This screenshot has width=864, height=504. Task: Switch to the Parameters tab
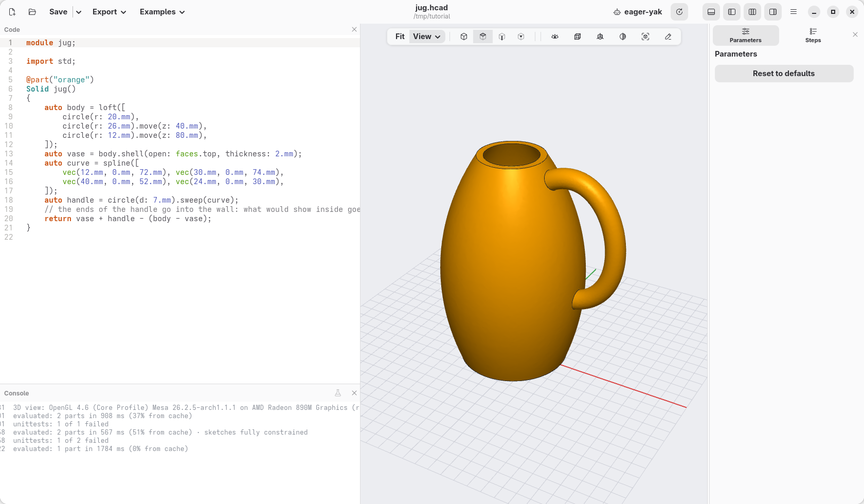pyautogui.click(x=746, y=35)
